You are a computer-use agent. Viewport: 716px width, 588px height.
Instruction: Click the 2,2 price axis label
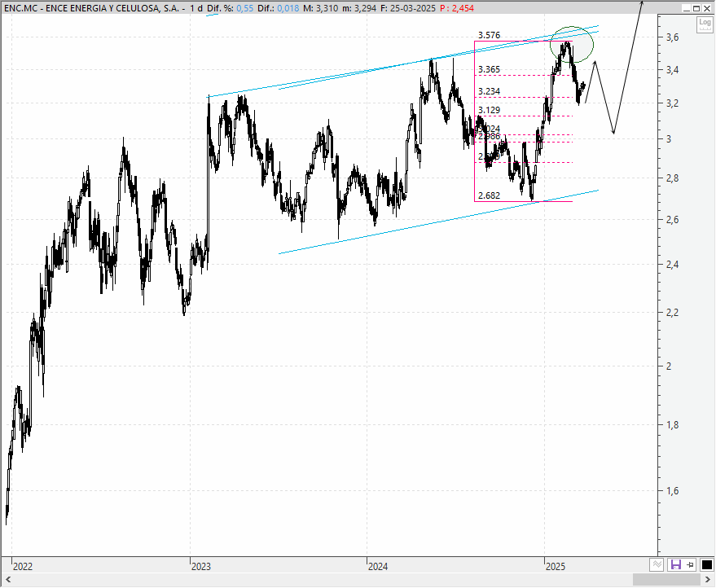(672, 313)
